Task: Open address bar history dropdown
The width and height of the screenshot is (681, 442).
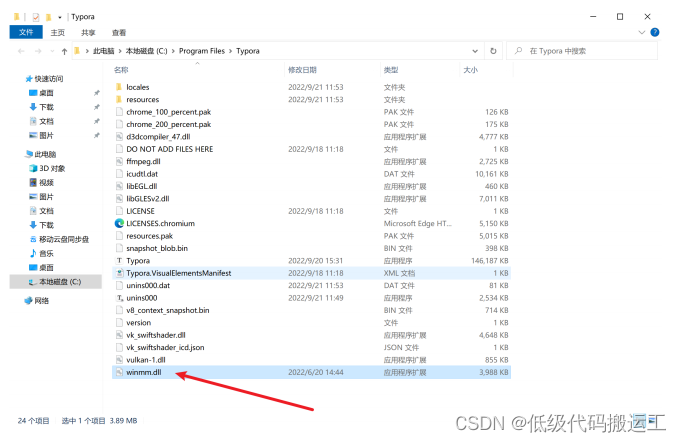Action: coord(475,51)
